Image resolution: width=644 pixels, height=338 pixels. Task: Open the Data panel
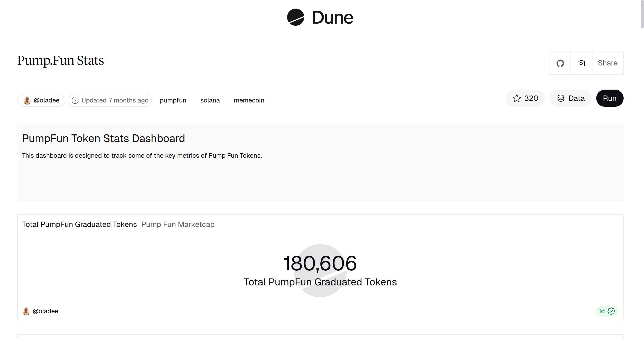pos(570,98)
